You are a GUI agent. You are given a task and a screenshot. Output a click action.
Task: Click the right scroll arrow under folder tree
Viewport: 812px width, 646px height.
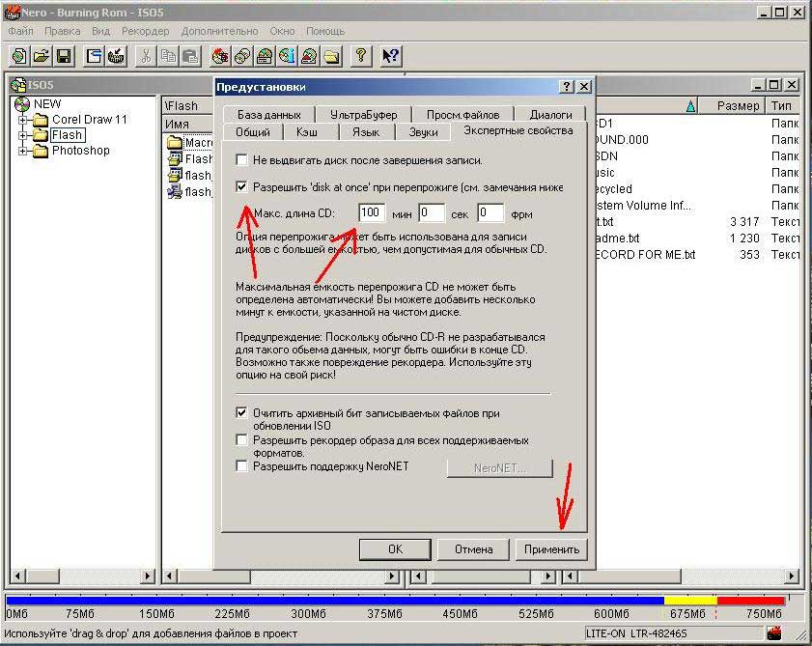click(148, 576)
